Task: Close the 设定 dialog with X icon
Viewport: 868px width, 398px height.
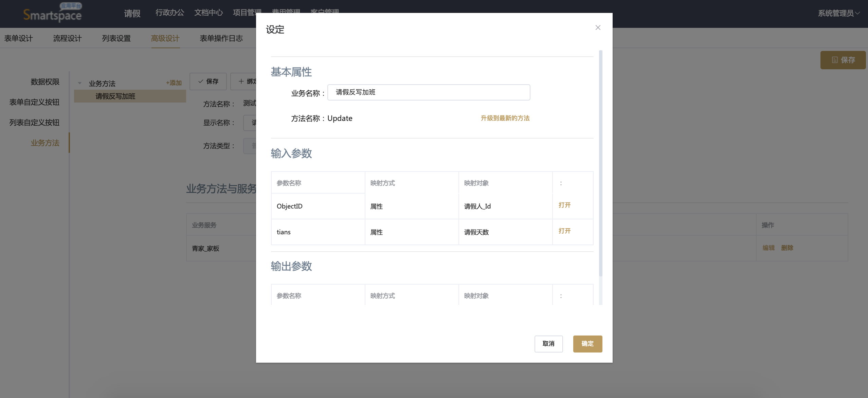Action: coord(598,28)
